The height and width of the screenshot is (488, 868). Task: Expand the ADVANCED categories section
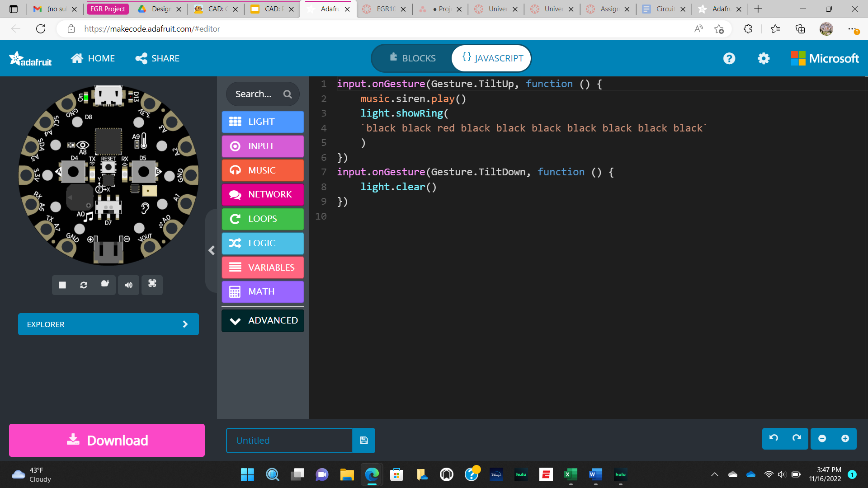point(262,320)
